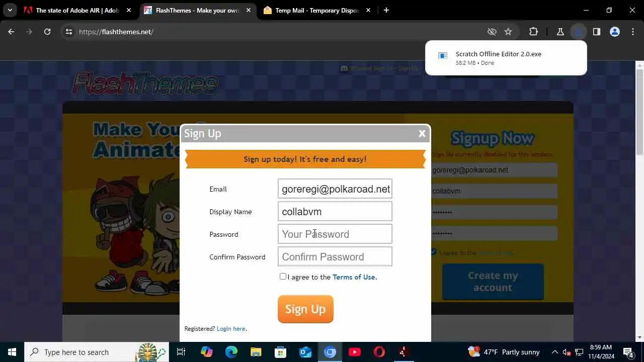Click background display name field collabvm

point(494,191)
